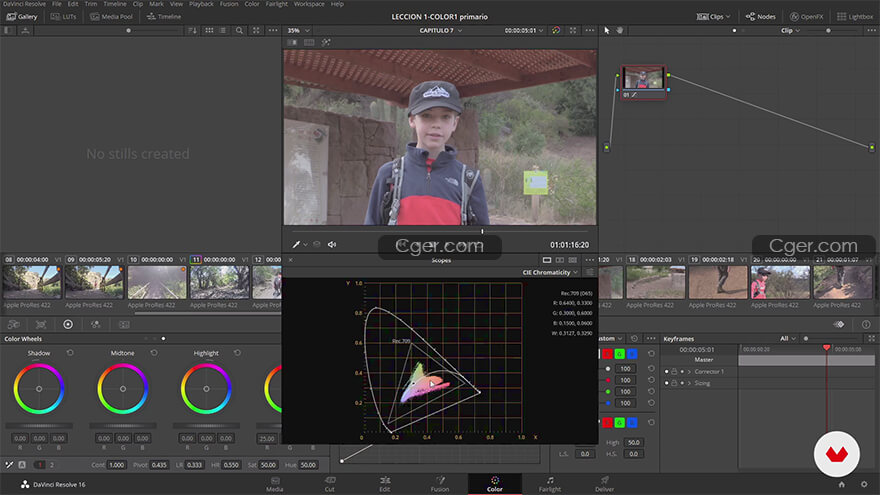This screenshot has width=880, height=495.
Task: Open the Info palette icon
Action: tap(866, 324)
